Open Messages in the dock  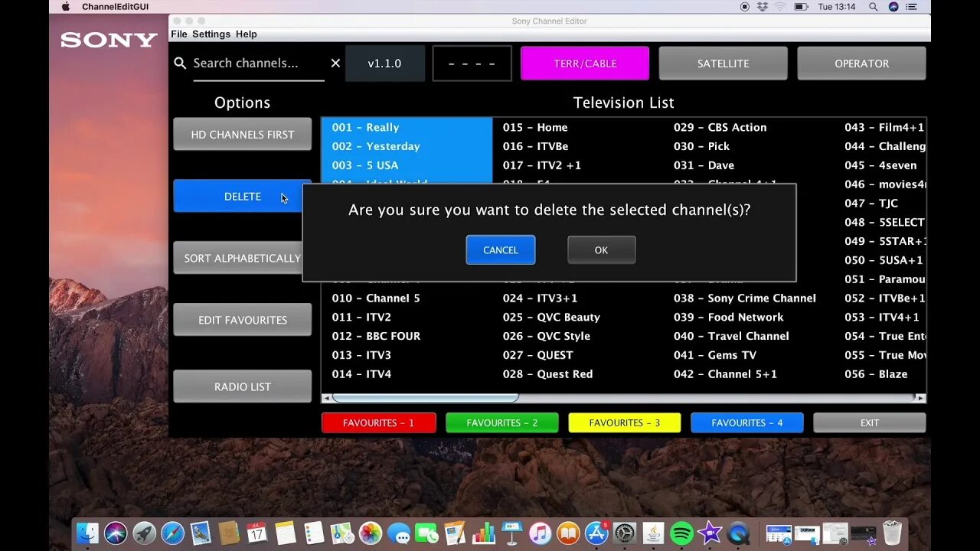tap(399, 533)
